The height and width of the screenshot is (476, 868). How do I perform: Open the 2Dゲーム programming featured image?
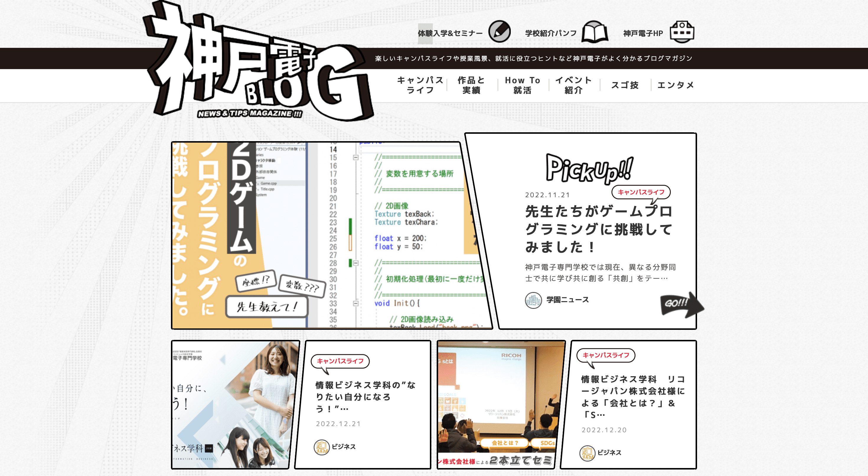332,235
